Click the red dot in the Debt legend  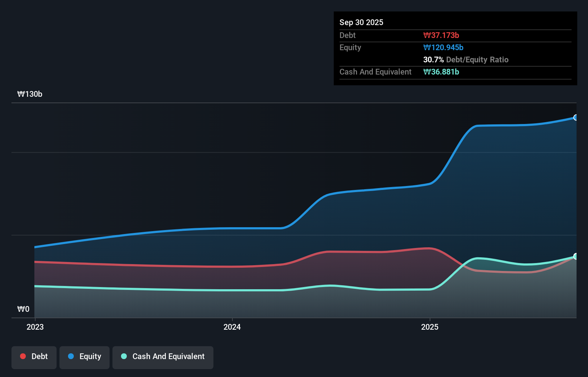coord(22,356)
